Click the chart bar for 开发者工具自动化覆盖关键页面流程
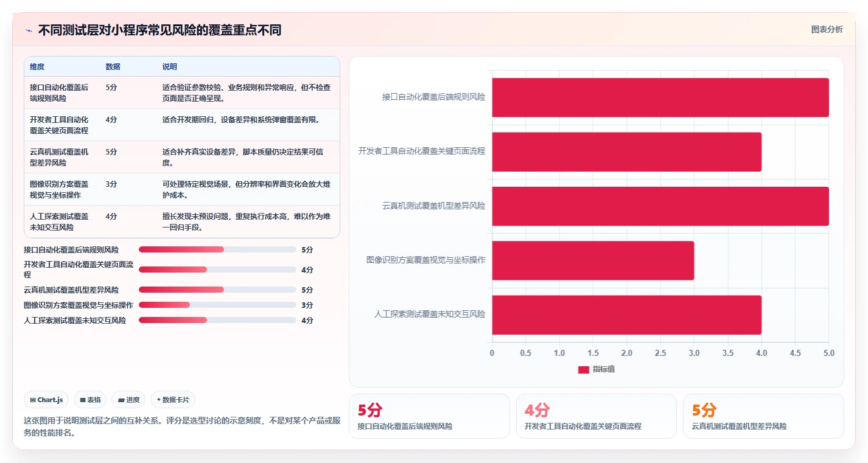Viewport: 868px width, 463px height. pyautogui.click(x=627, y=151)
